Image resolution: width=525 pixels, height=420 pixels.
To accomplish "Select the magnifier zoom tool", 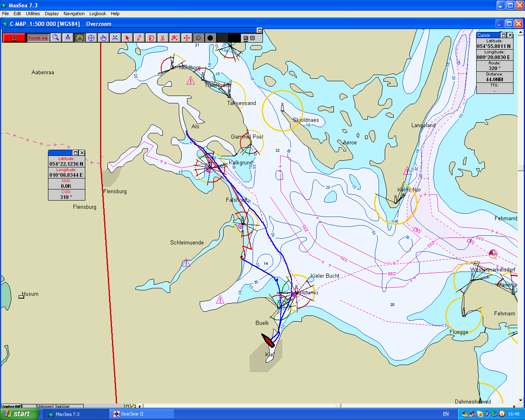I will tap(56, 38).
